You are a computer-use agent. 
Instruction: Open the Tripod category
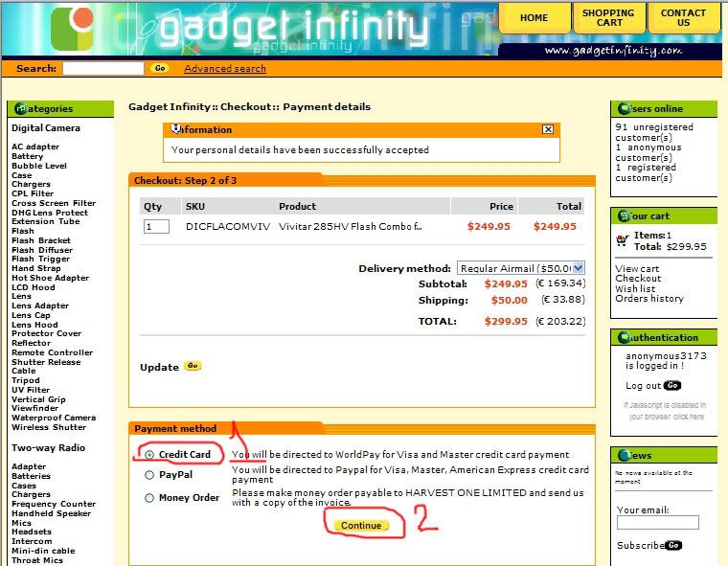tap(25, 380)
